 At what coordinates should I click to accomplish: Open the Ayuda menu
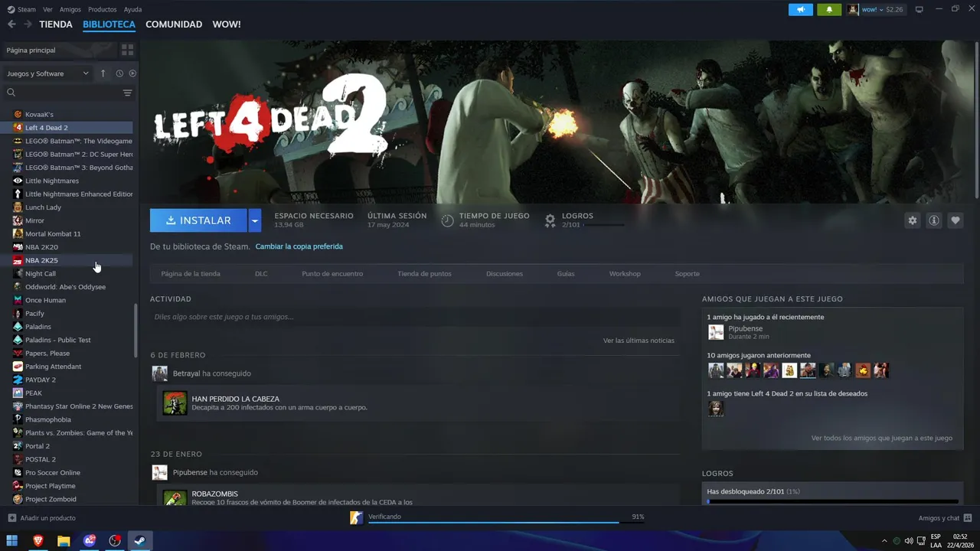click(132, 9)
